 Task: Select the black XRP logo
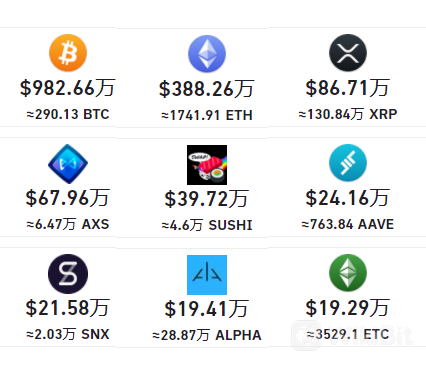pos(348,53)
